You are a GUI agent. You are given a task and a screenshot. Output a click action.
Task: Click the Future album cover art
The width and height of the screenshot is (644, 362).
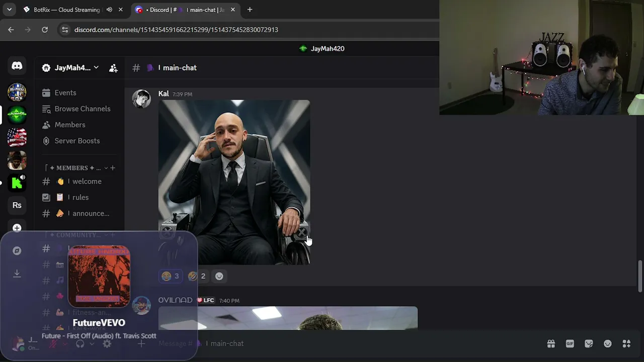[99, 276]
